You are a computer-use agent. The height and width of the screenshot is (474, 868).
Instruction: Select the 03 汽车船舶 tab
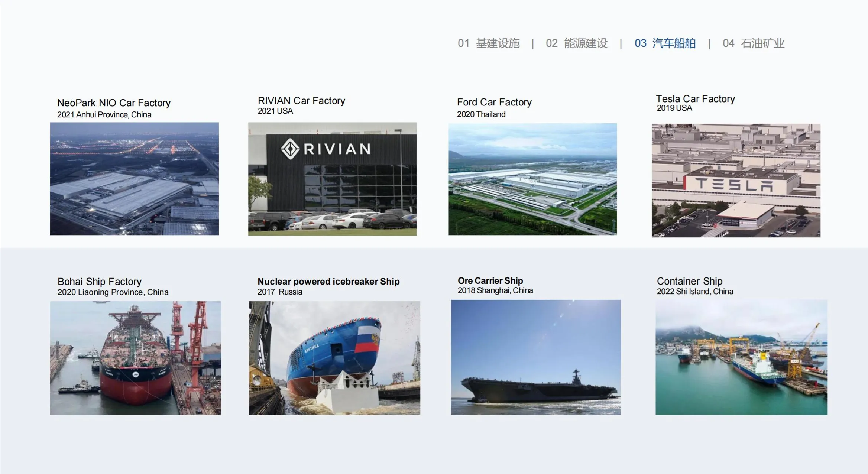pos(665,43)
